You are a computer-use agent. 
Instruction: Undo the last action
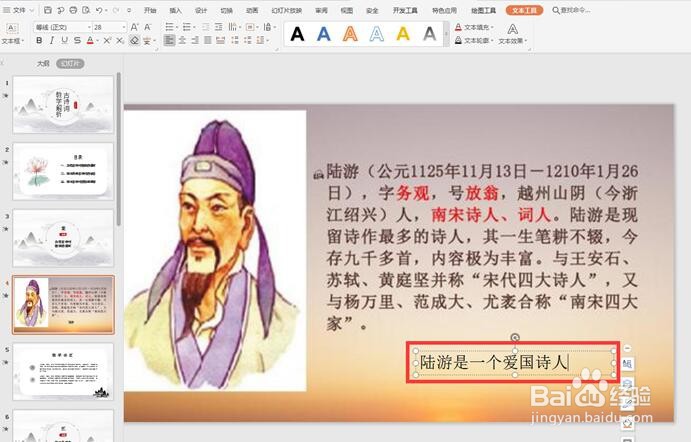(x=99, y=10)
